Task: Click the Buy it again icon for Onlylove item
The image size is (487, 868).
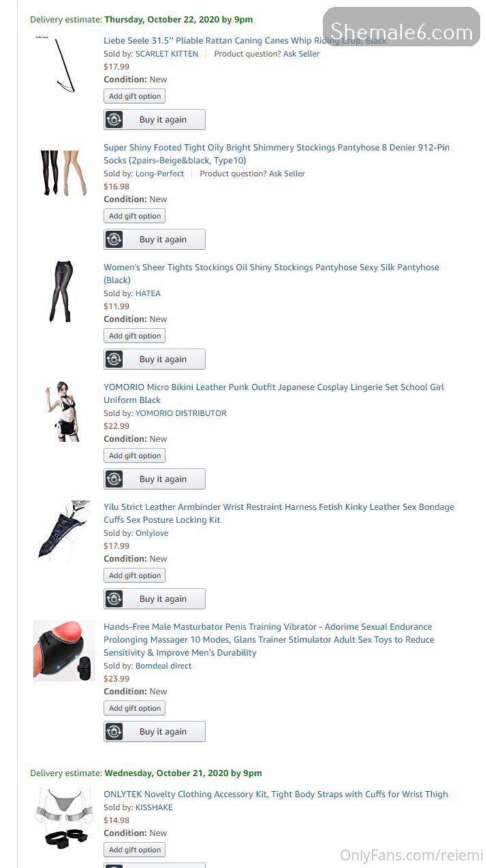Action: point(114,599)
